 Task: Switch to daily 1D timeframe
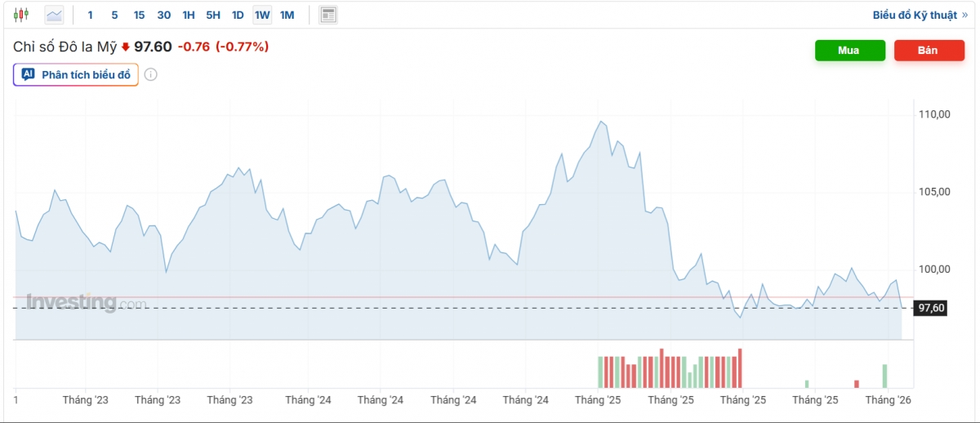click(x=238, y=15)
